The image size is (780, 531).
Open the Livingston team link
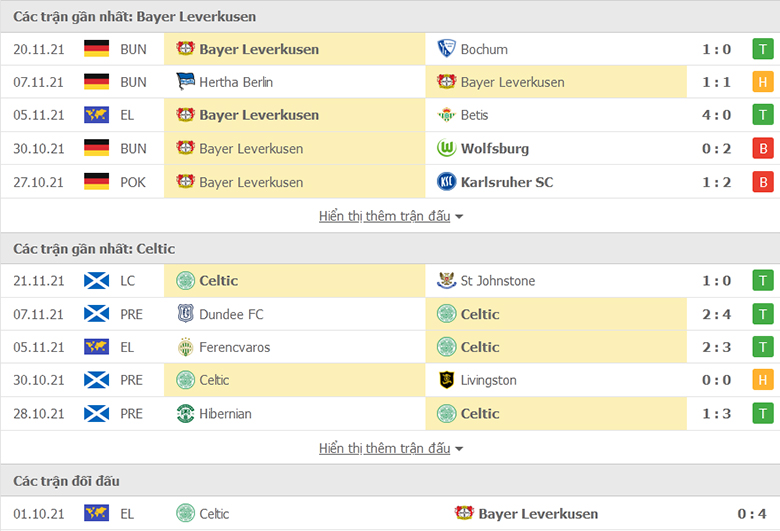click(x=488, y=380)
